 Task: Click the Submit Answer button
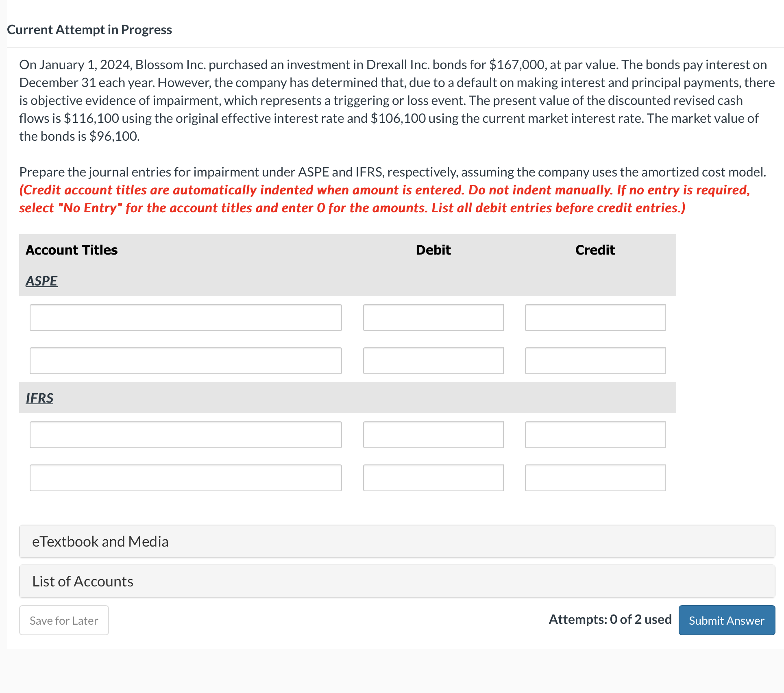coord(726,620)
